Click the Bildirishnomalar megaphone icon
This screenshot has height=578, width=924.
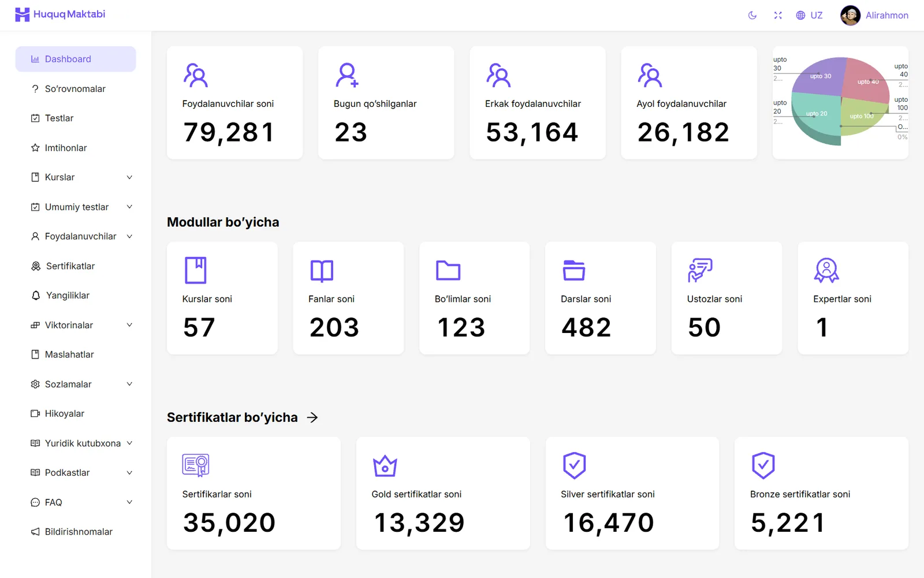(35, 532)
